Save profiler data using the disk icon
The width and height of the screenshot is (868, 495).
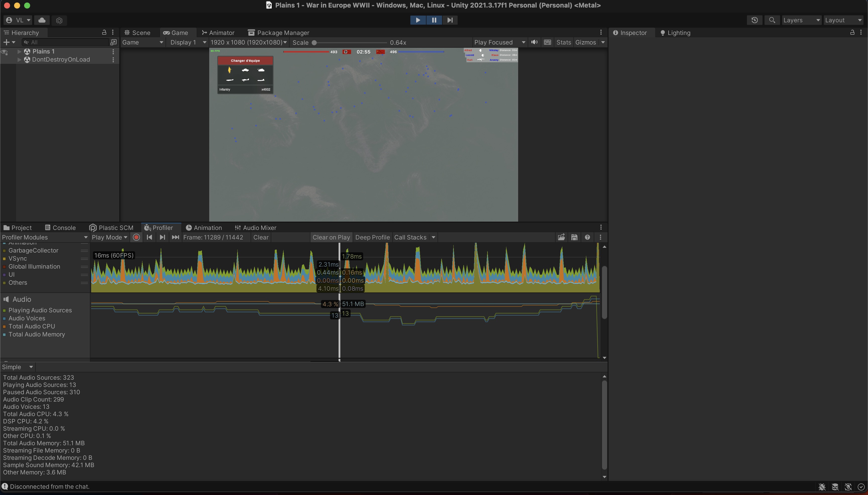pos(574,237)
